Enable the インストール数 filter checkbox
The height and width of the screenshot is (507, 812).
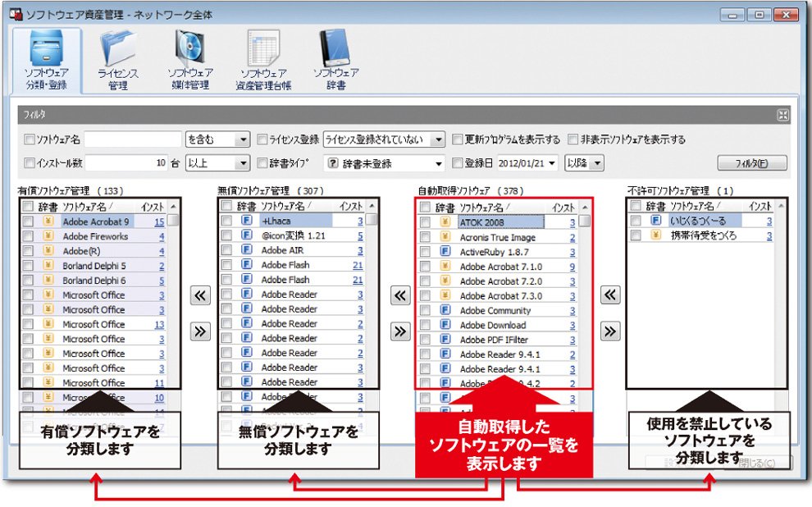30,163
